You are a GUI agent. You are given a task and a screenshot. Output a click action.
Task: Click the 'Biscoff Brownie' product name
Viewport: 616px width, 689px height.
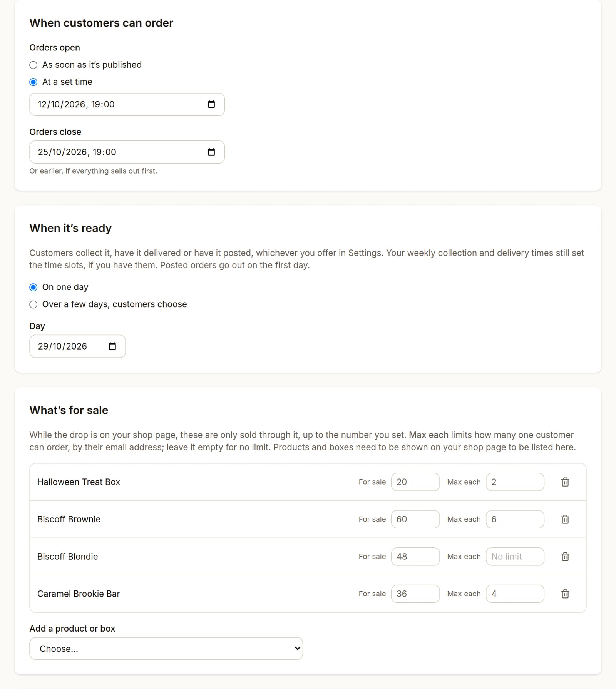[69, 519]
